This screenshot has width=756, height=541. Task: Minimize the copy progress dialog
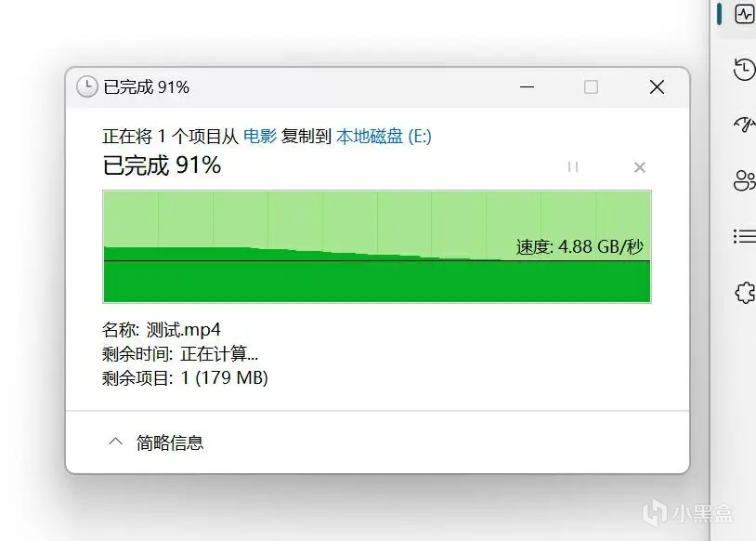(527, 87)
